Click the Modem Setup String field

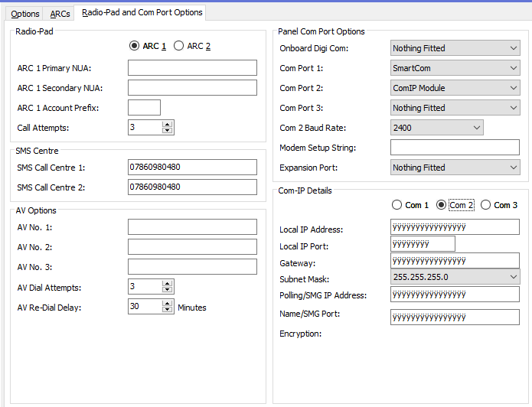pos(455,148)
